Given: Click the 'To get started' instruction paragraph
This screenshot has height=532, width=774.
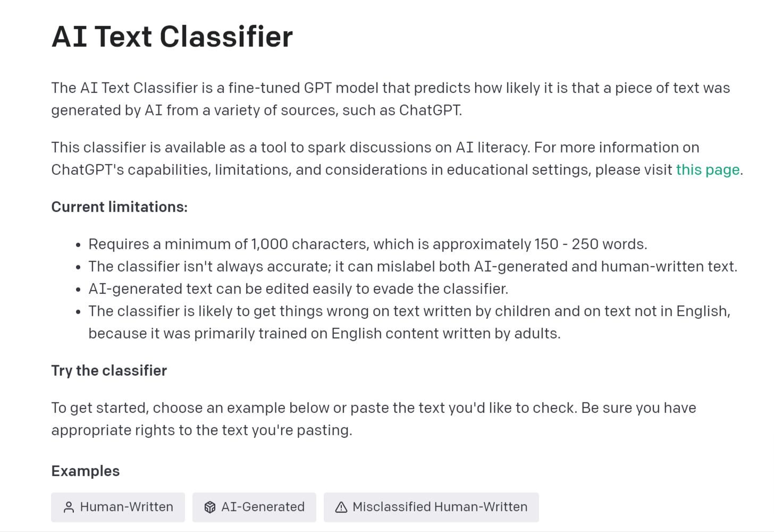Looking at the screenshot, I should 373,408.
